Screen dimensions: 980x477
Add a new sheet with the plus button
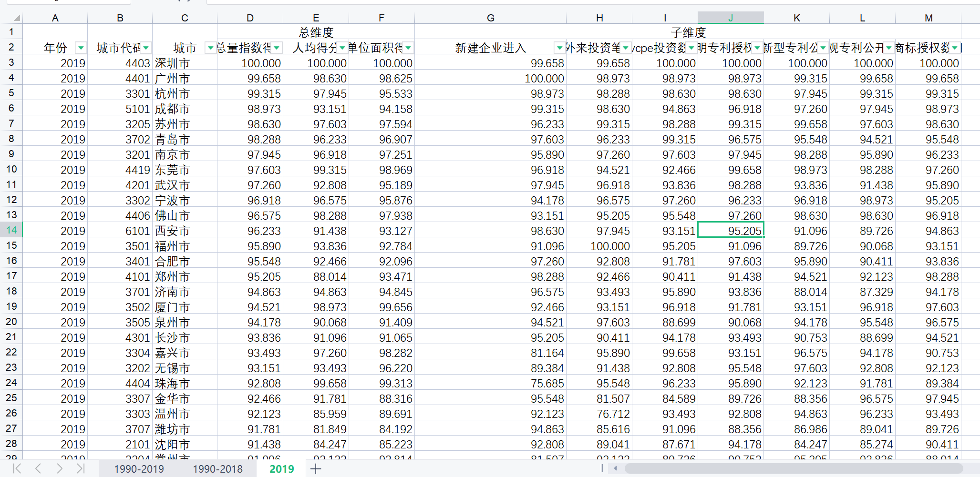pyautogui.click(x=316, y=469)
